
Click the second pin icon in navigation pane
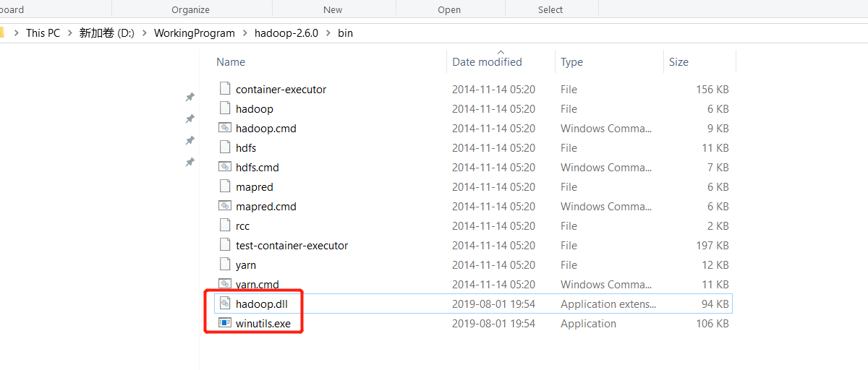coord(190,119)
